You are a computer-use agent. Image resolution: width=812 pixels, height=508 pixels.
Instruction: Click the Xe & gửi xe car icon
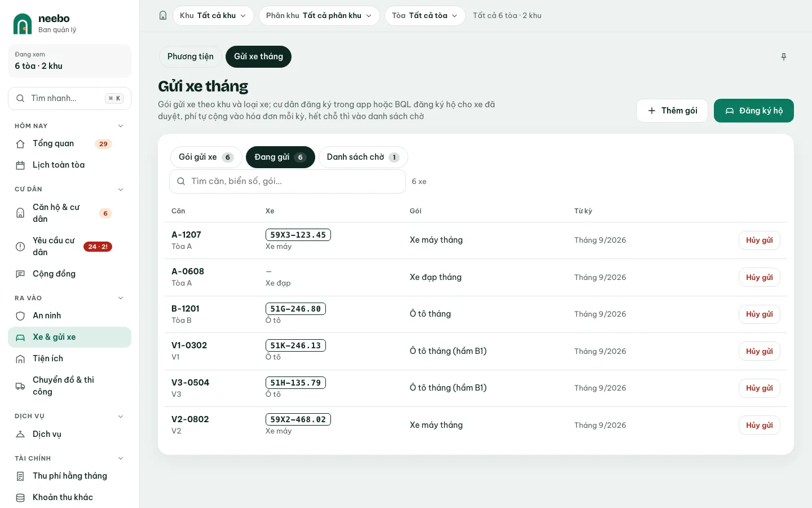tap(20, 338)
